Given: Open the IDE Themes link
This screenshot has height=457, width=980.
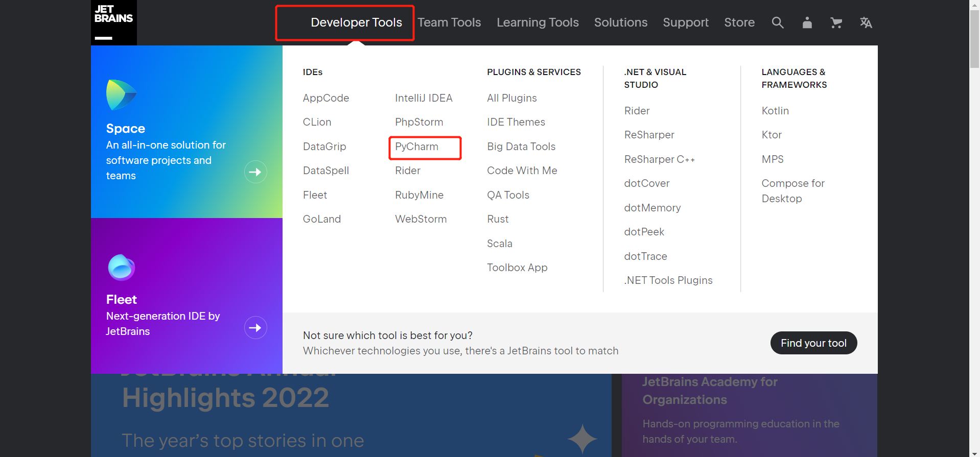Looking at the screenshot, I should point(516,122).
